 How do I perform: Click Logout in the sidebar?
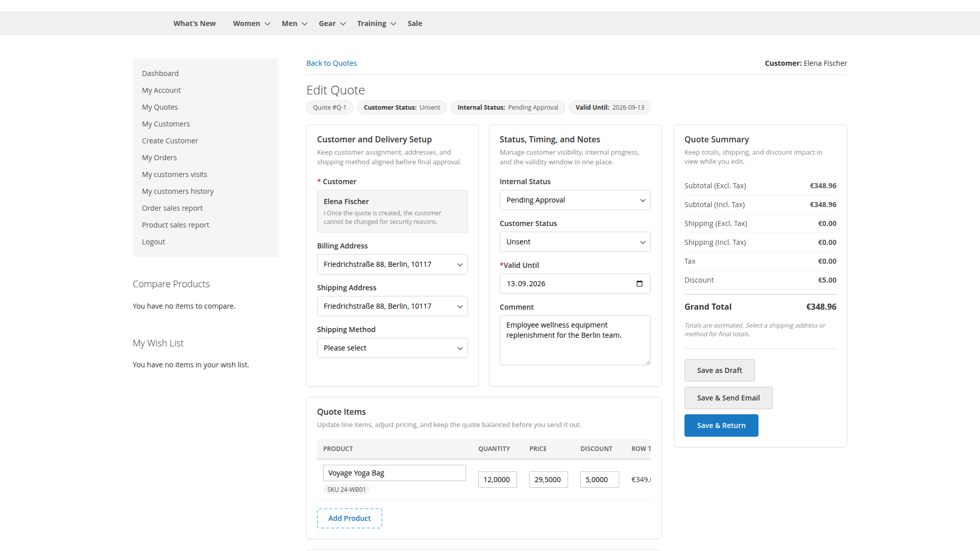(x=154, y=242)
